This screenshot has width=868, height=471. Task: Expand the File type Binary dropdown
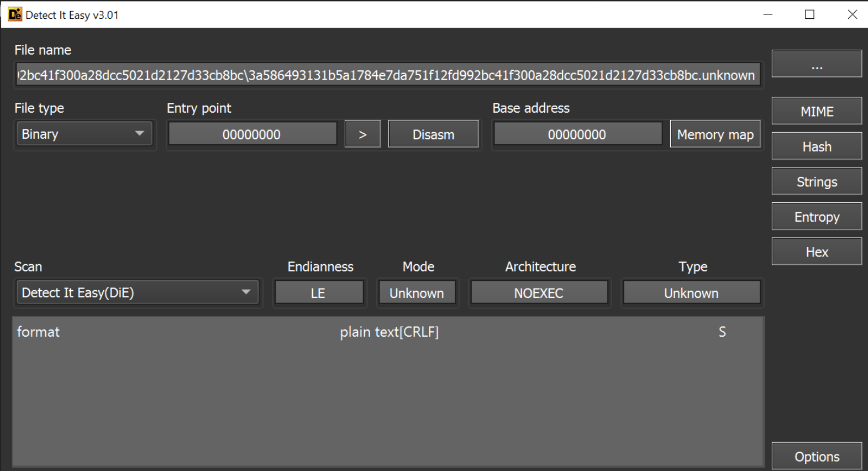point(83,134)
